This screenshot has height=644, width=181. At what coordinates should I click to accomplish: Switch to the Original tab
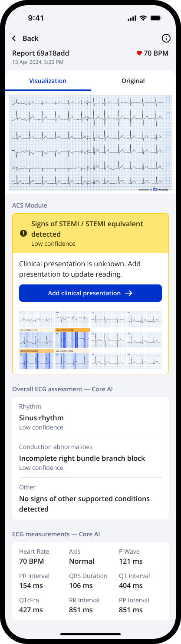click(x=133, y=81)
